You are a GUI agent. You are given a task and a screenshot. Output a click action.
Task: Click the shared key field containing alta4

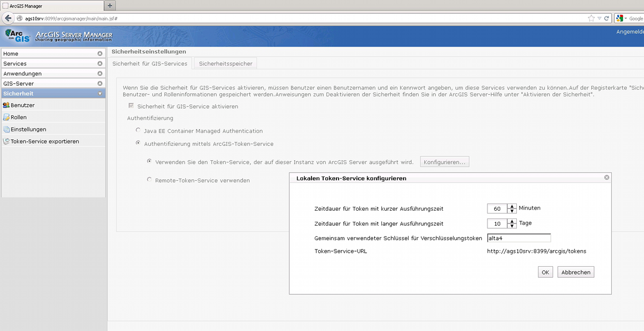pos(519,238)
